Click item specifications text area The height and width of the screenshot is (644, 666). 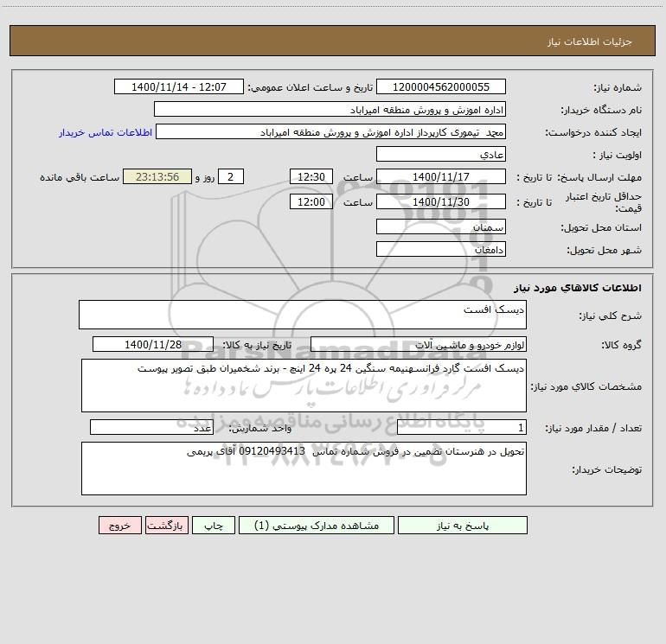tap(304, 386)
